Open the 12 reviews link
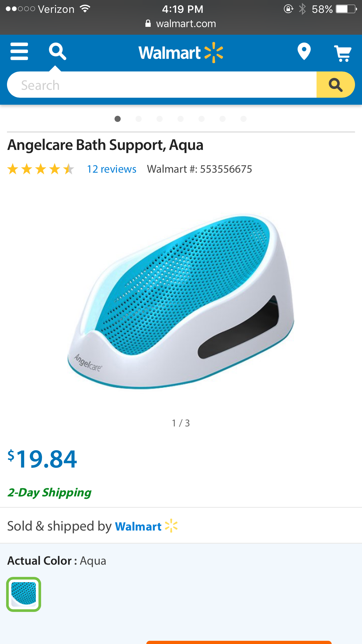Viewport: 362px width, 644px height. 112,169
